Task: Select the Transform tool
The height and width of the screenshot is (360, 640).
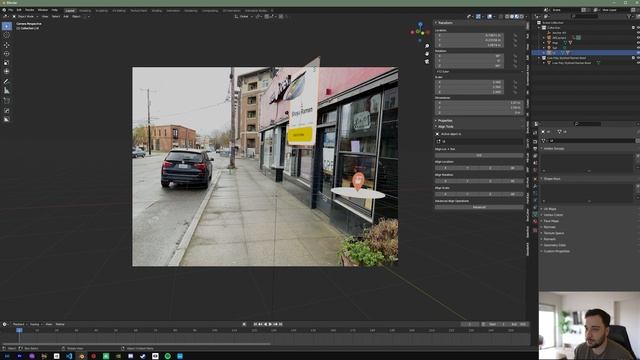Action: point(7,72)
